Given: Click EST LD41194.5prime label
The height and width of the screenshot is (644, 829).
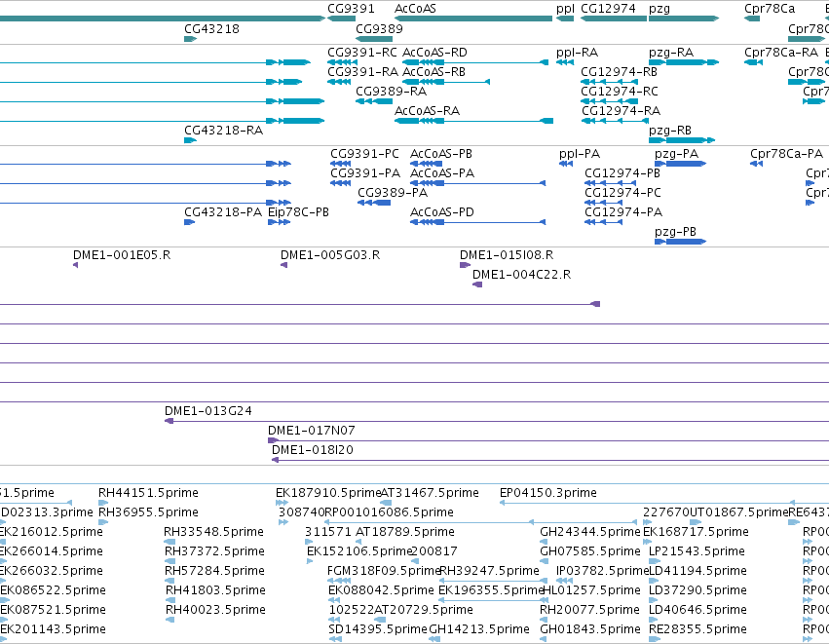Looking at the screenshot, I should pos(697,571).
